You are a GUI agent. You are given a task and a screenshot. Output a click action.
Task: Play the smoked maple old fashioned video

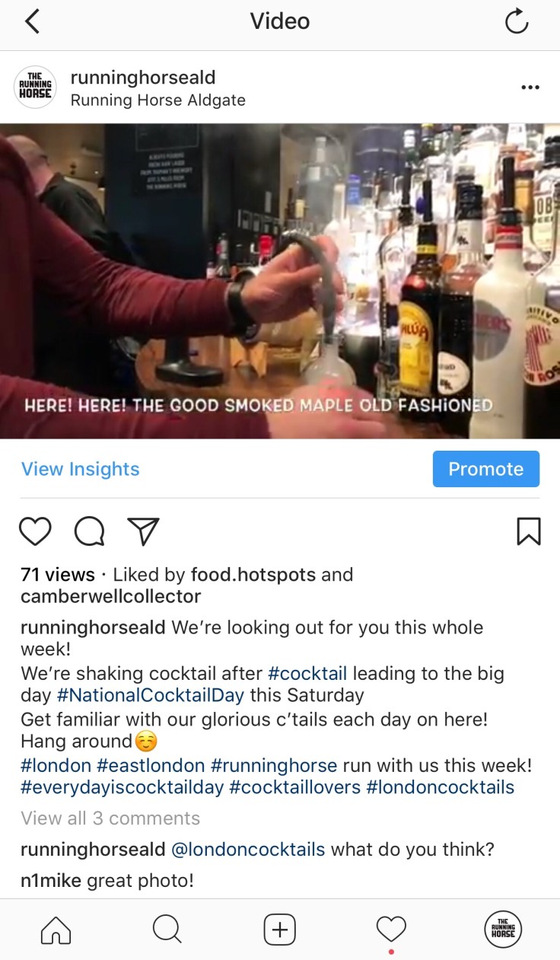[x=280, y=281]
